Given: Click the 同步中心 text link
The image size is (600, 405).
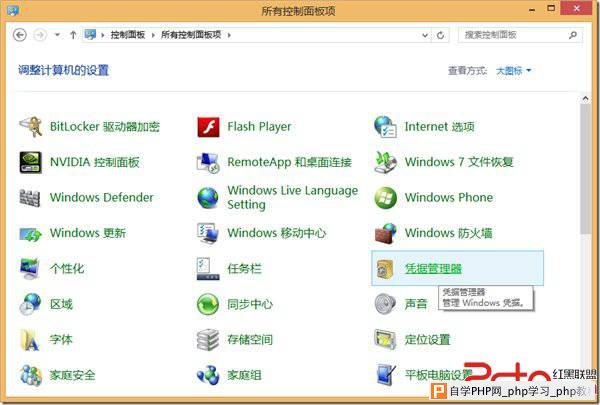Looking at the screenshot, I should [250, 304].
